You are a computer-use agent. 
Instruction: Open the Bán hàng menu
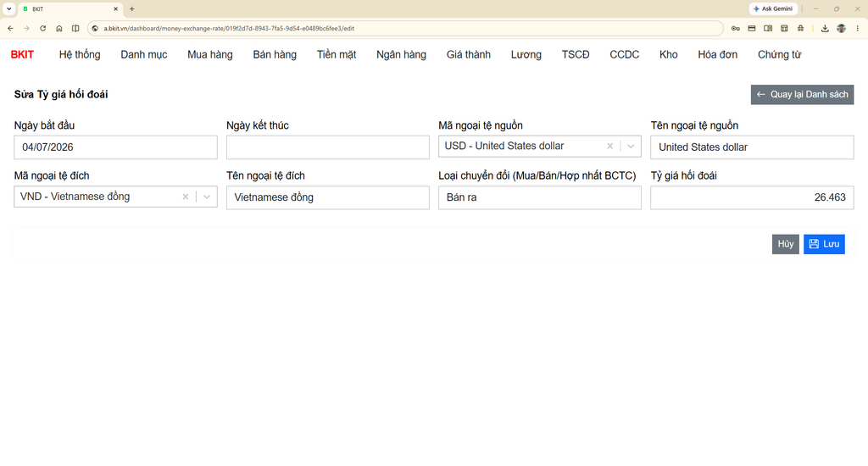coord(275,54)
